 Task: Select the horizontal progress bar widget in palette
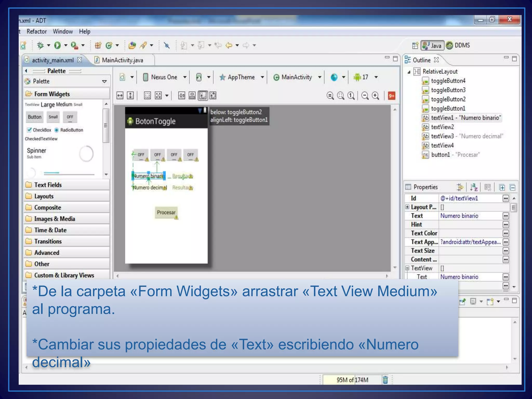pos(69,173)
